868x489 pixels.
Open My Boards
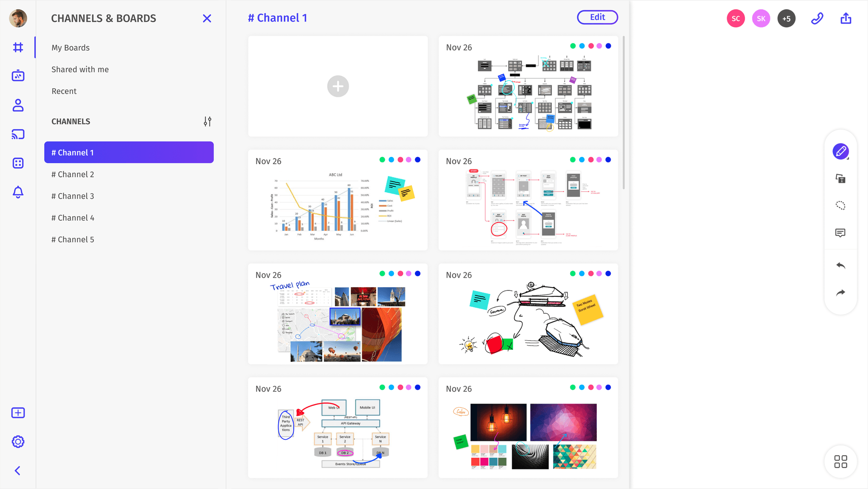(71, 47)
